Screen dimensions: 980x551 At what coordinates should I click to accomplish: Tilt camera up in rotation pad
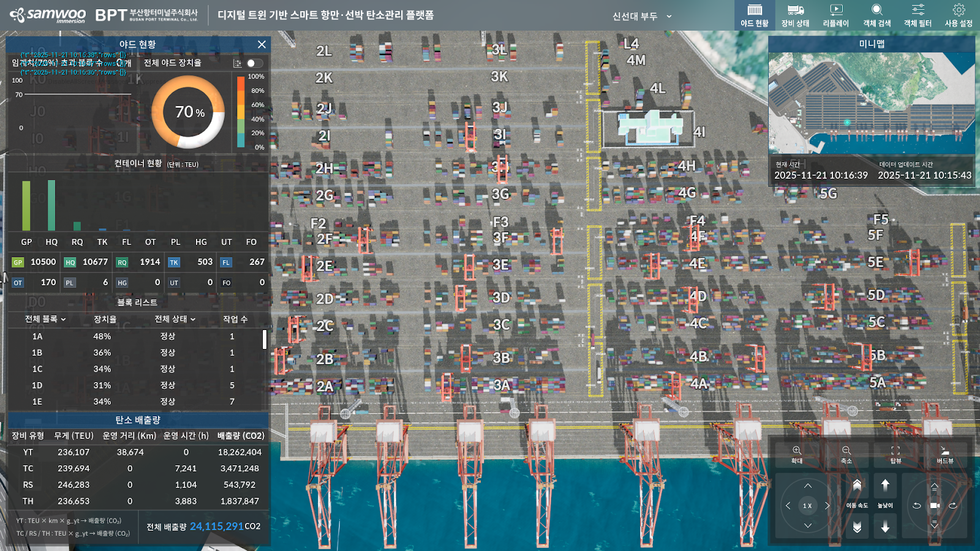(935, 486)
